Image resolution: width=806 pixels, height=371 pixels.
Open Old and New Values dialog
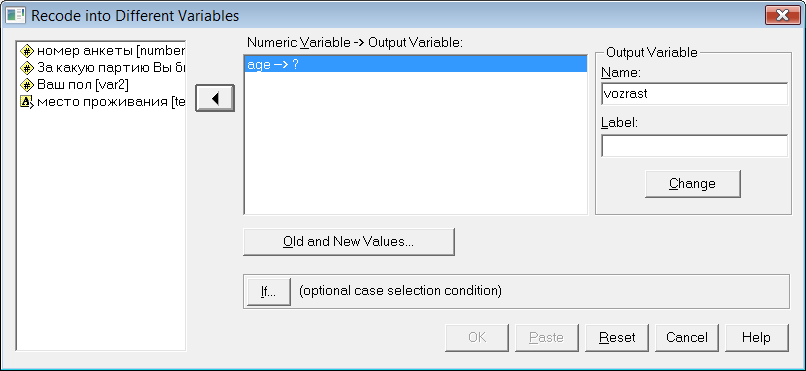(x=349, y=242)
